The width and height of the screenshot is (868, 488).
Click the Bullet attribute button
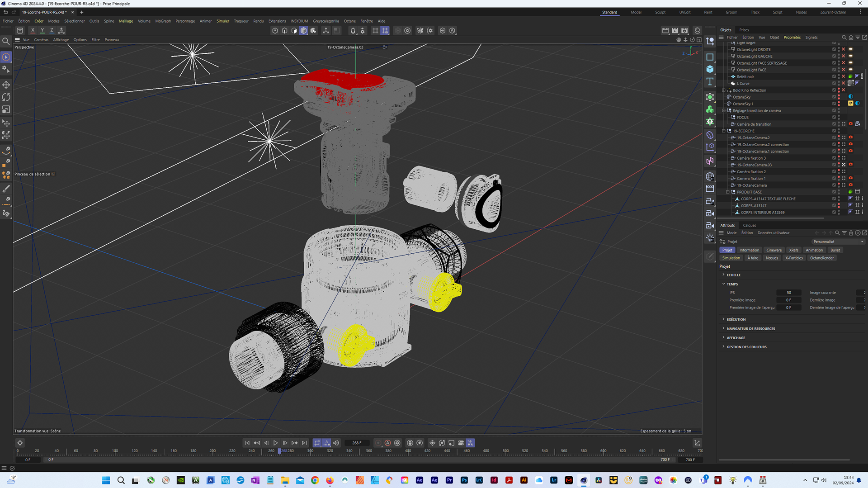point(835,250)
